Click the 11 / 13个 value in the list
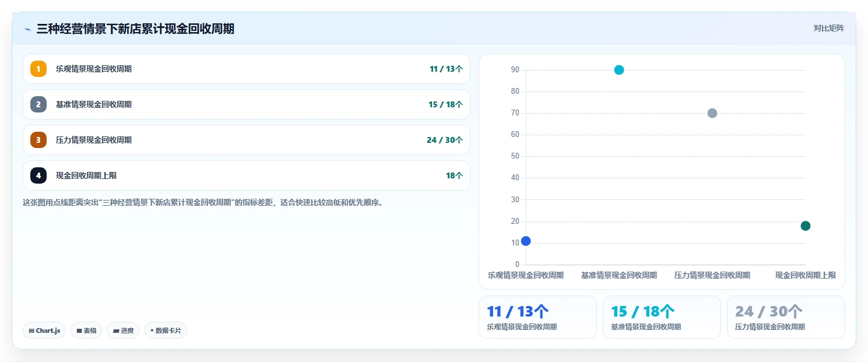868x362 pixels. 446,69
